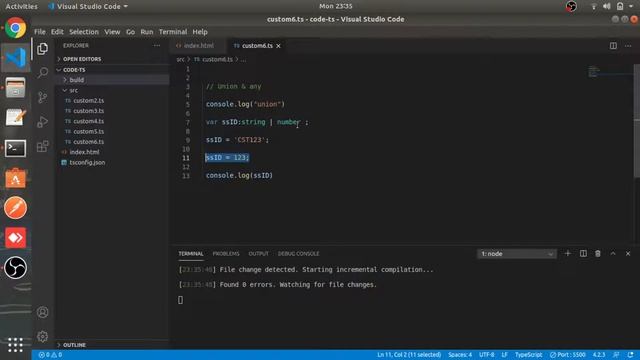The width and height of the screenshot is (640, 360).
Task: Click the Explorer more actions ellipsis
Action: [x=157, y=46]
